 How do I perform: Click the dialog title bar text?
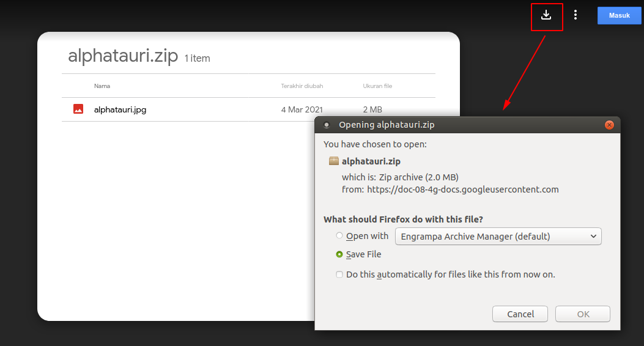pos(387,125)
